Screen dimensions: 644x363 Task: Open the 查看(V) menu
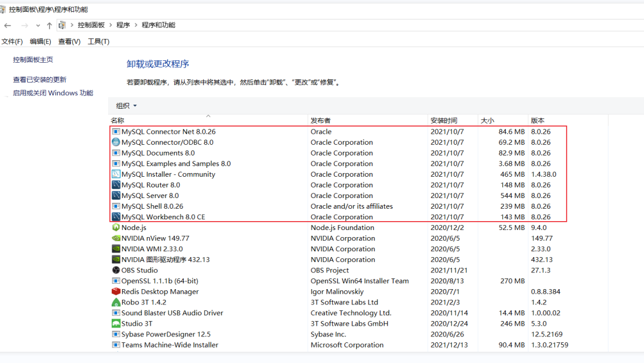click(x=69, y=41)
